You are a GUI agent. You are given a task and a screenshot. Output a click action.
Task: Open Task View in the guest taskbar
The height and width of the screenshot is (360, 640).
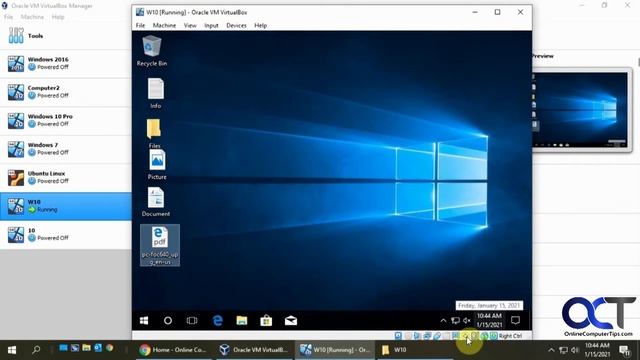tap(192, 320)
